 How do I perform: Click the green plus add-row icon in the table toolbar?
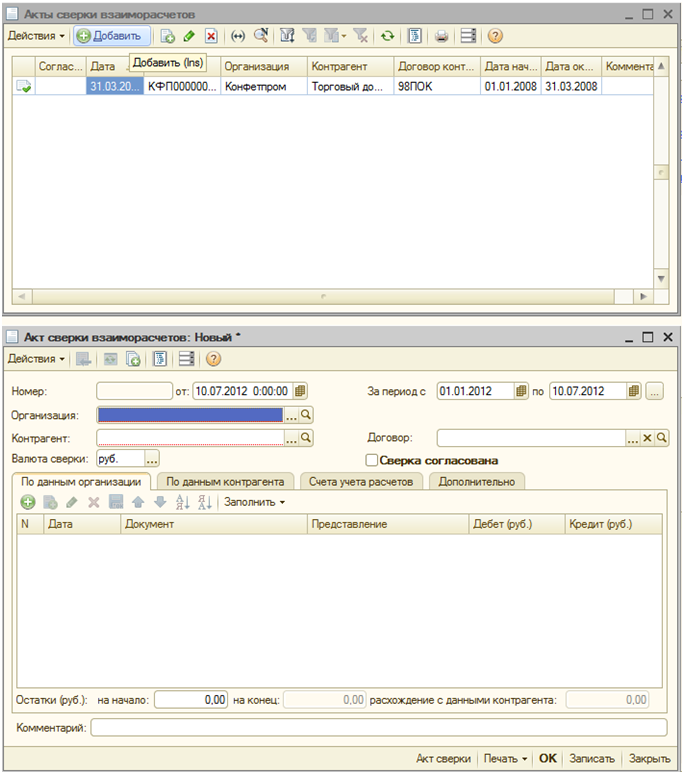click(28, 502)
